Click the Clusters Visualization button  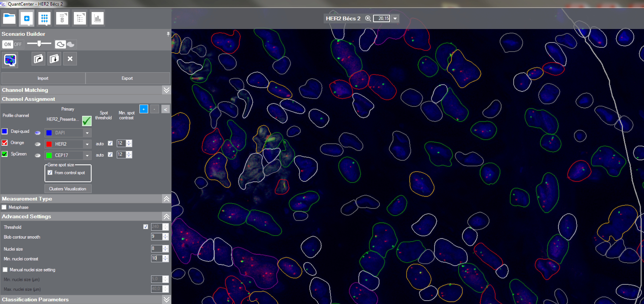point(68,189)
